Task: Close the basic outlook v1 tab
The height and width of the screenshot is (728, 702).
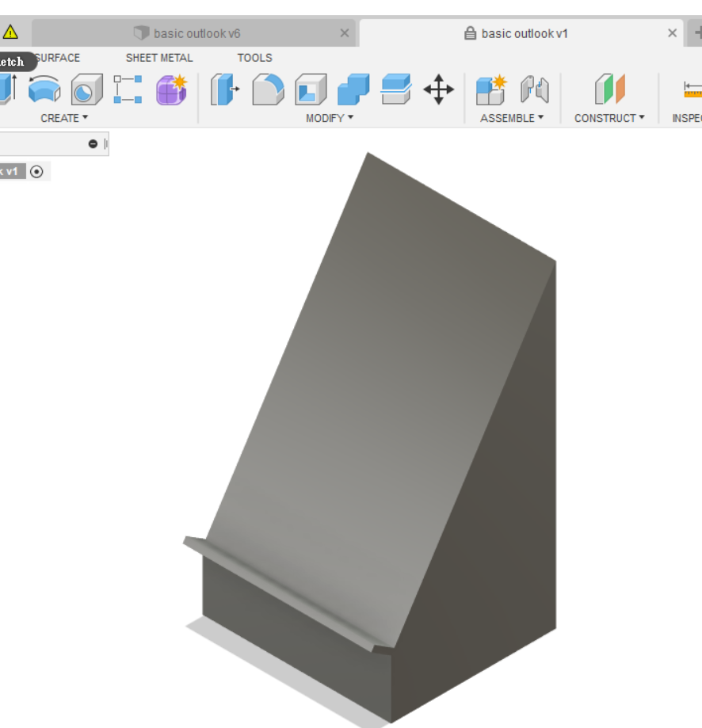Action: click(672, 33)
